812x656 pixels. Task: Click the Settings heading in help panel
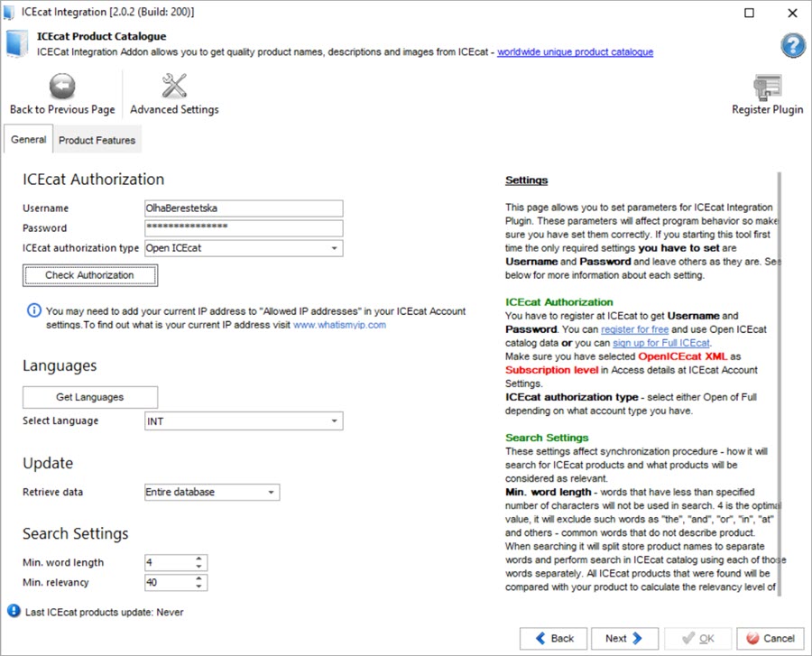[526, 180]
